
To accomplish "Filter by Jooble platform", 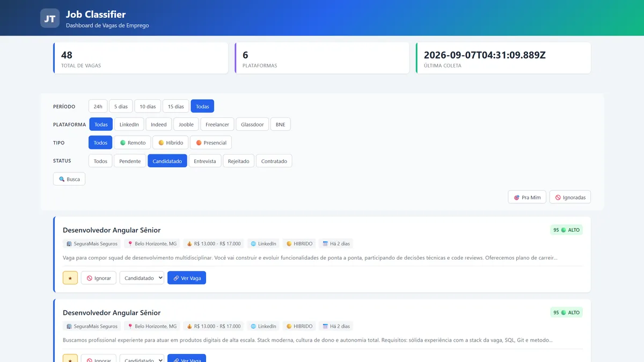I will click(186, 124).
